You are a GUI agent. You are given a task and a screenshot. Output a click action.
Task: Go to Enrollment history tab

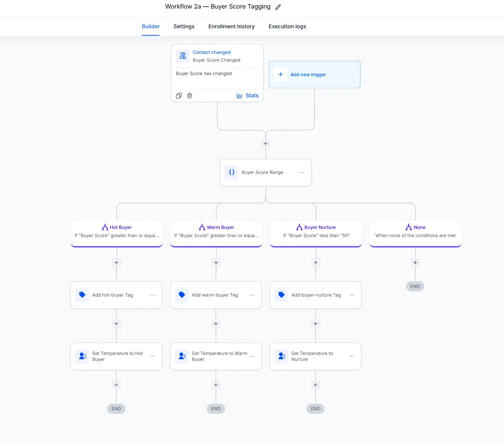(x=232, y=26)
